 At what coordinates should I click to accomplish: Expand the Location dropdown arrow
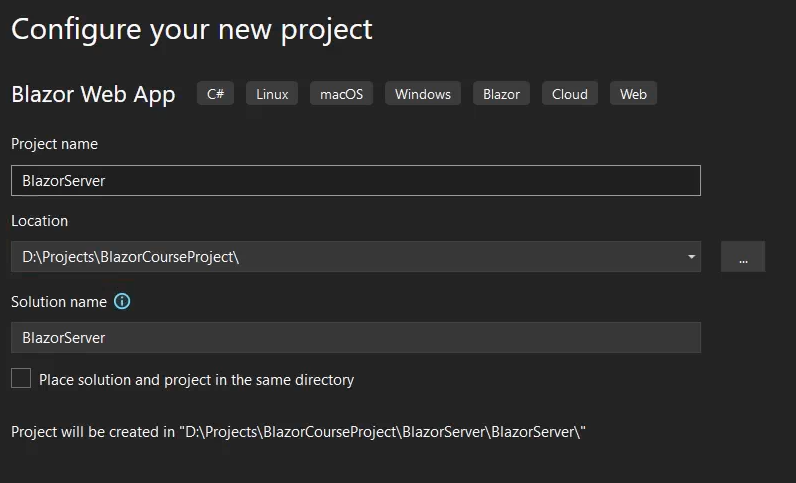(691, 256)
